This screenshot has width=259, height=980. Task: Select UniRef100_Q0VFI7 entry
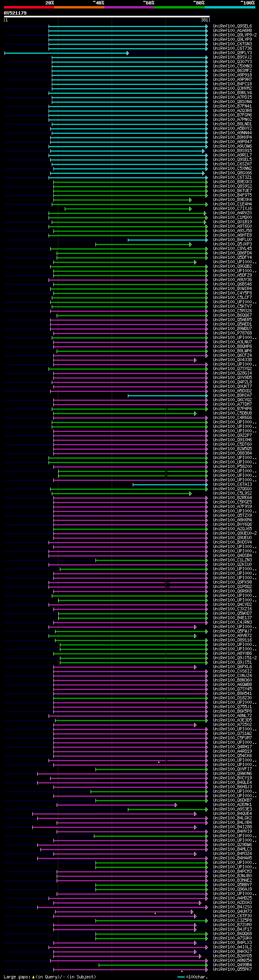pos(232,769)
